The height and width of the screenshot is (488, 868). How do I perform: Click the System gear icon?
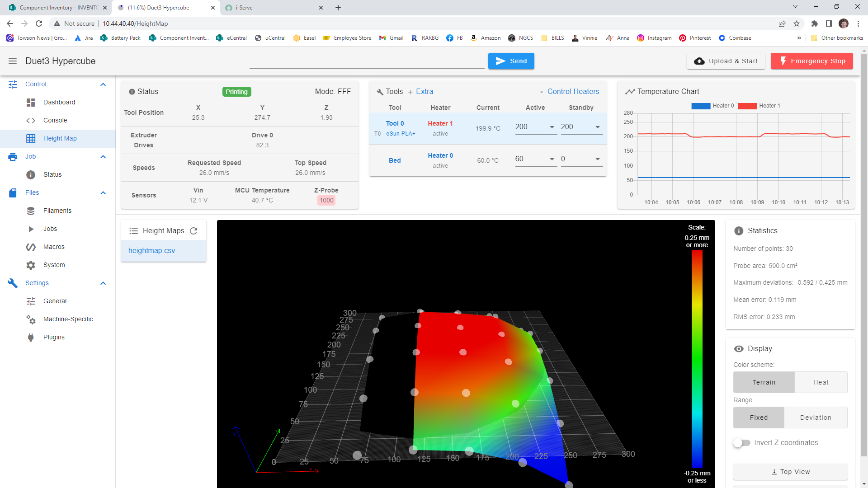point(31,265)
